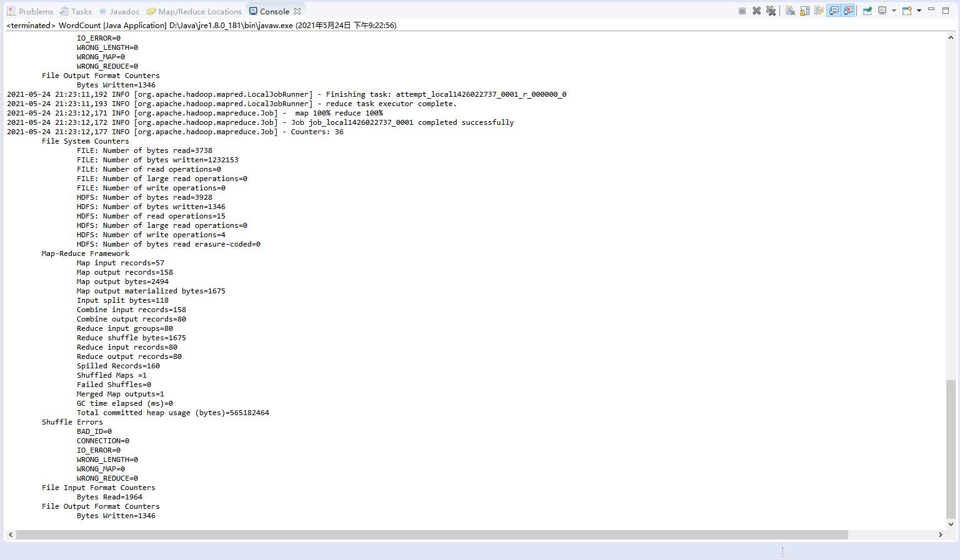This screenshot has width=960, height=560.
Task: Click 'HDFS: Number of read operations=15'
Action: click(151, 216)
